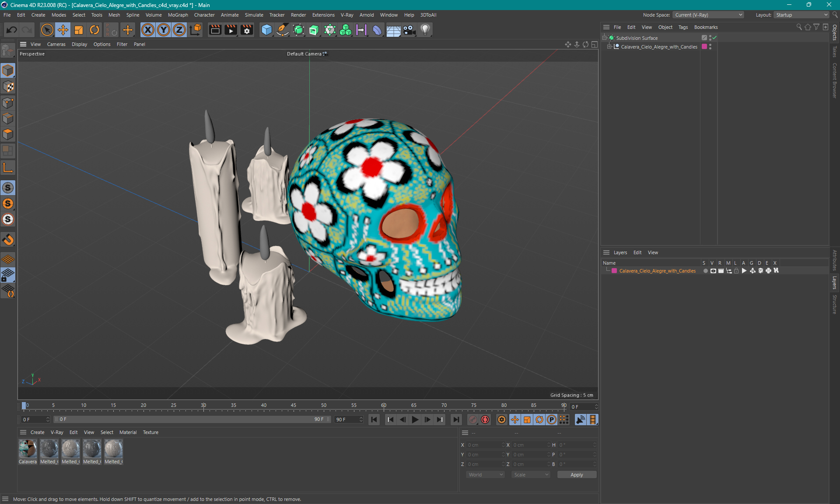The width and height of the screenshot is (840, 504).
Task: Click the Scale tool icon
Action: click(x=78, y=29)
